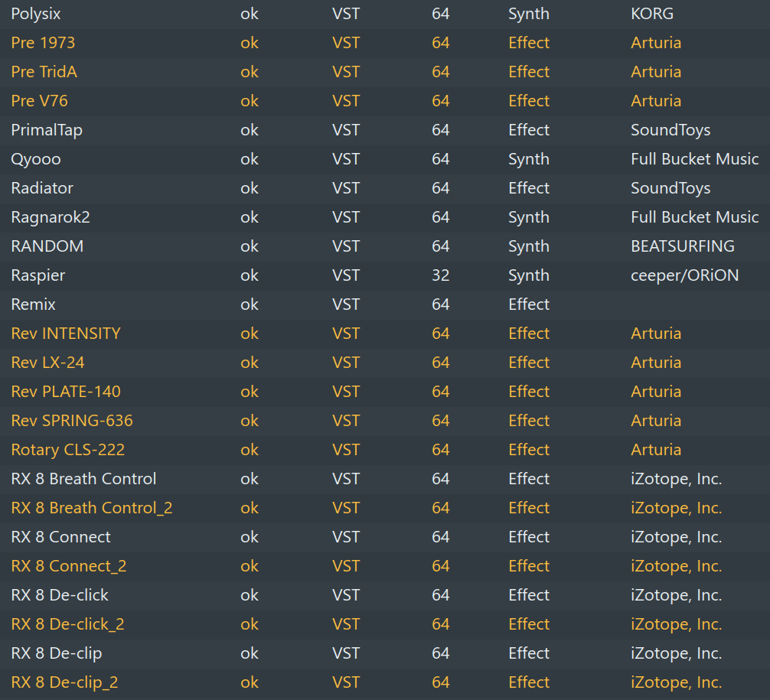
Task: Select the RANDOM synth by BEATSURFING
Action: click(47, 246)
